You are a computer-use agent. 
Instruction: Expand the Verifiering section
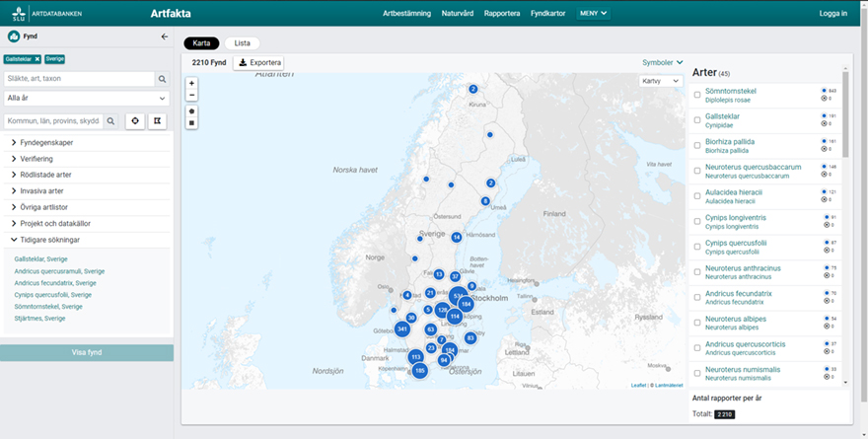(87, 159)
